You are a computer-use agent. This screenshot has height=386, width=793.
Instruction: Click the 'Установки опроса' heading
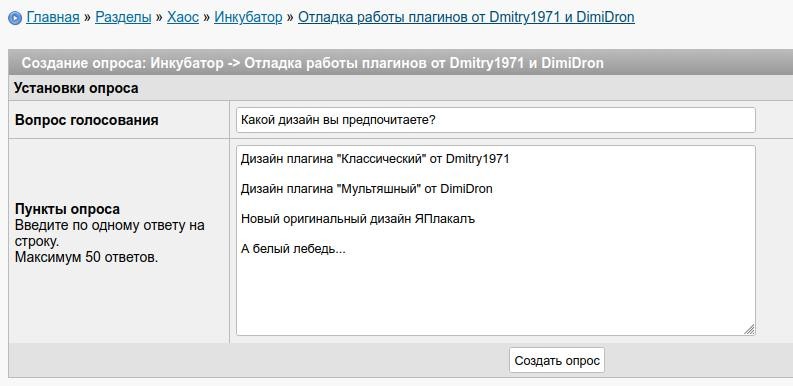[76, 89]
